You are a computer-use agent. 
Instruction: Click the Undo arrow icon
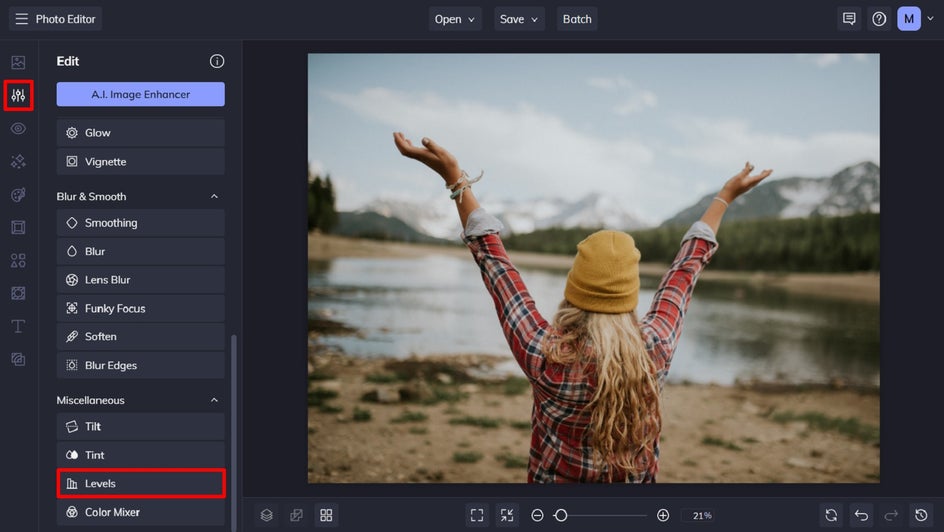coord(861,515)
